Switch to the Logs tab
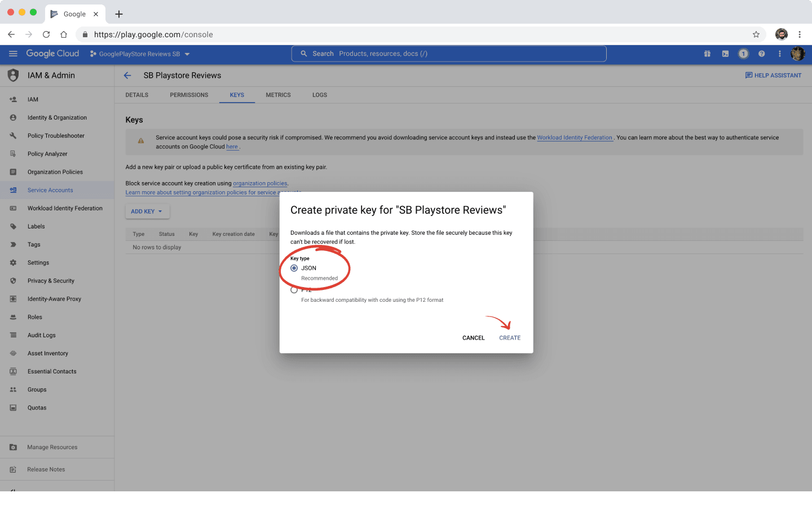812x506 pixels. click(x=320, y=95)
